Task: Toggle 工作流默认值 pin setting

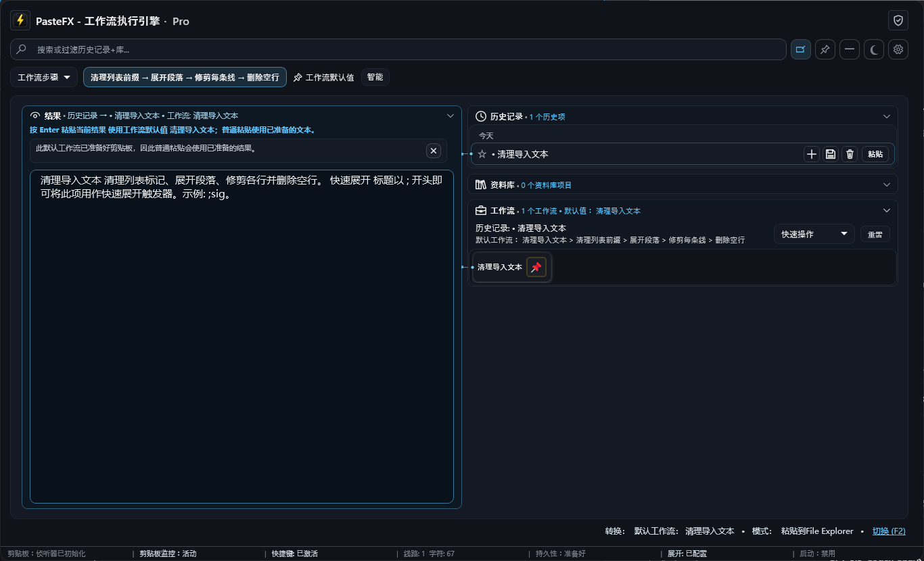Action: 323,78
